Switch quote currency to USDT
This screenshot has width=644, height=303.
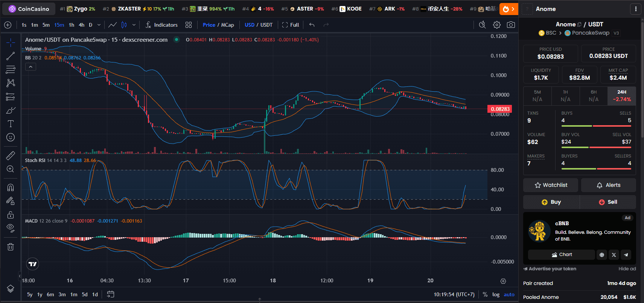pos(266,25)
